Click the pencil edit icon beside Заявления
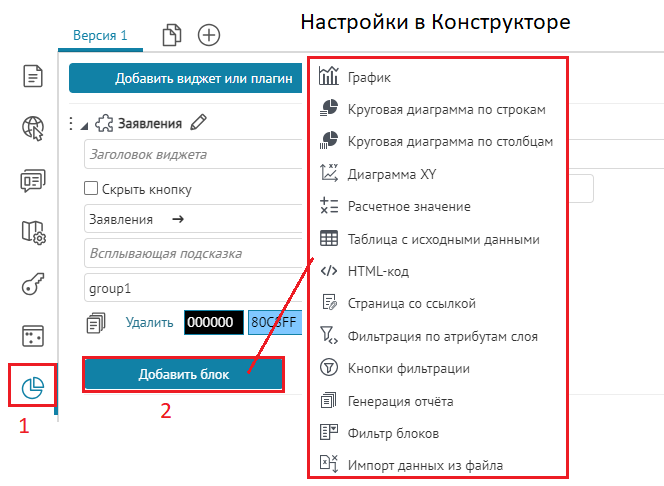This screenshot has height=486, width=664. click(x=198, y=123)
